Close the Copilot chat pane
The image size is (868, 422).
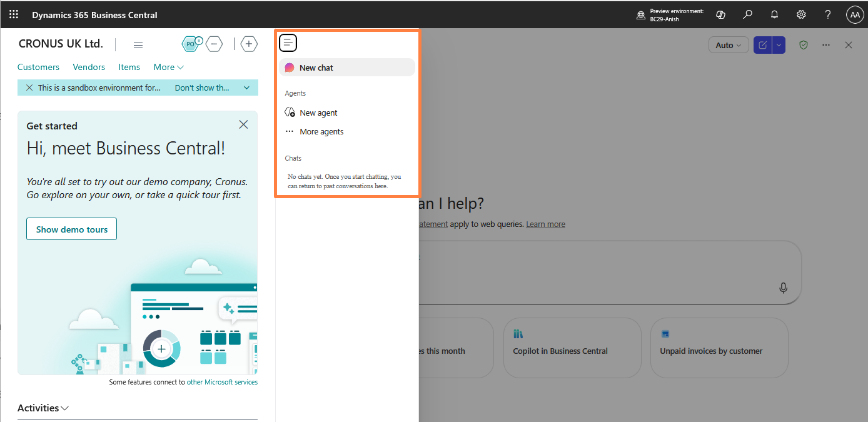849,45
